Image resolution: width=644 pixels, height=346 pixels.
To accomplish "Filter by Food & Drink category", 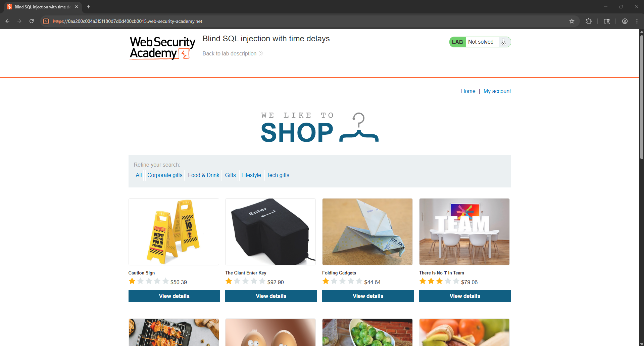I will click(204, 175).
